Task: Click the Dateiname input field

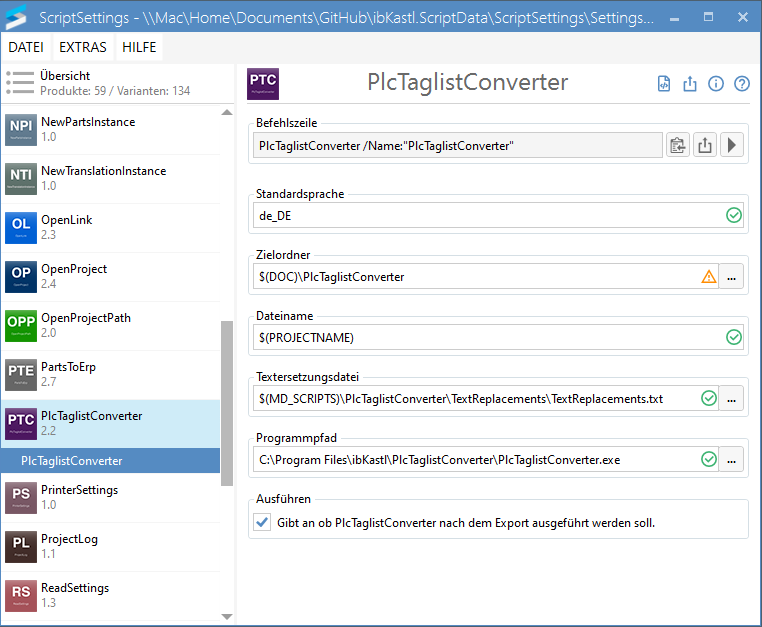Action: [x=488, y=338]
